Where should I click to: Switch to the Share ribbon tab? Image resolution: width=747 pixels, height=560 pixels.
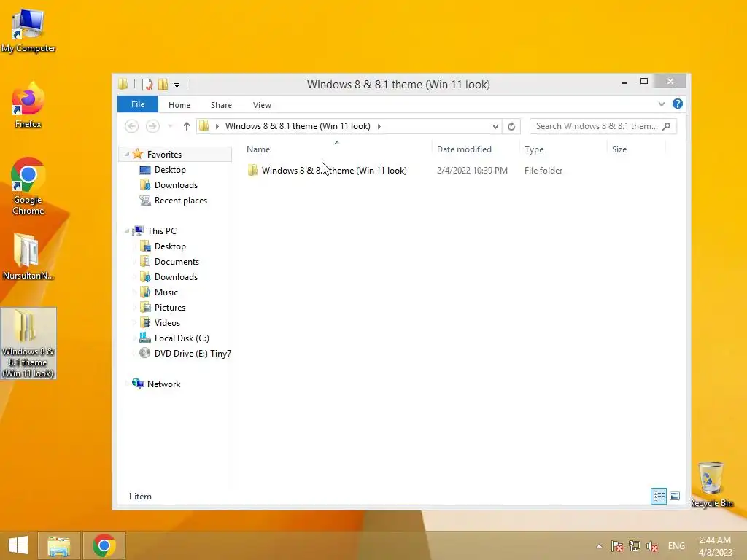click(x=222, y=105)
